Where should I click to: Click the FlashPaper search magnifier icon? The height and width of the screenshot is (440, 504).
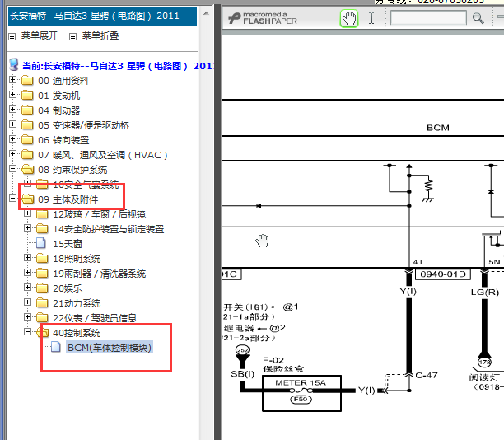click(x=478, y=18)
